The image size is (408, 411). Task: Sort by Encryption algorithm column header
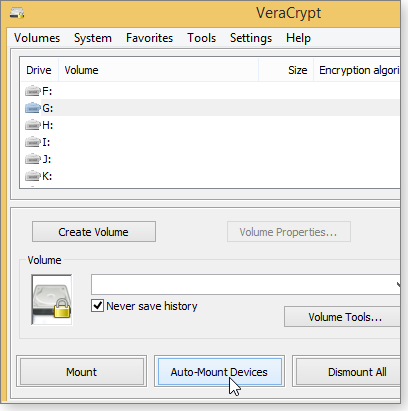tap(357, 70)
